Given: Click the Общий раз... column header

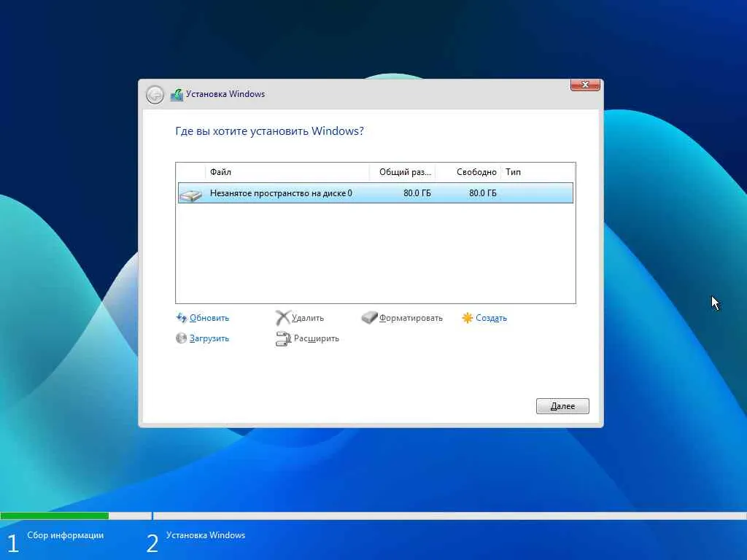Looking at the screenshot, I should [x=403, y=172].
